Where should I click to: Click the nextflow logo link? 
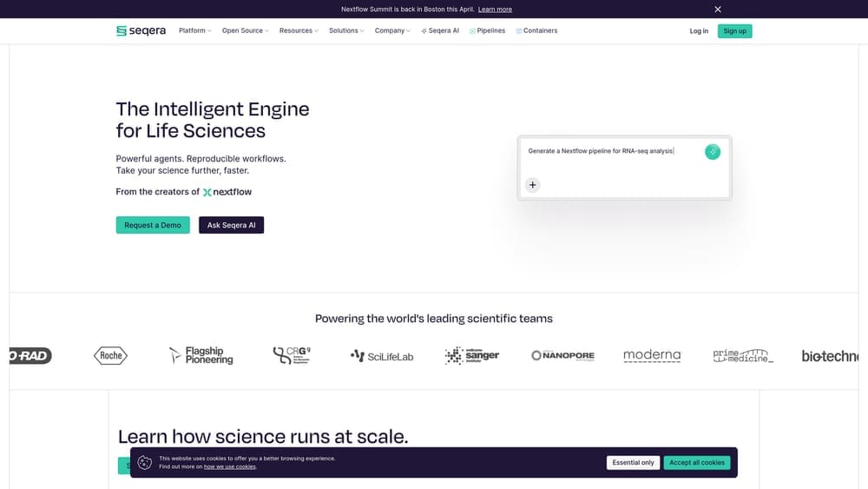click(227, 192)
